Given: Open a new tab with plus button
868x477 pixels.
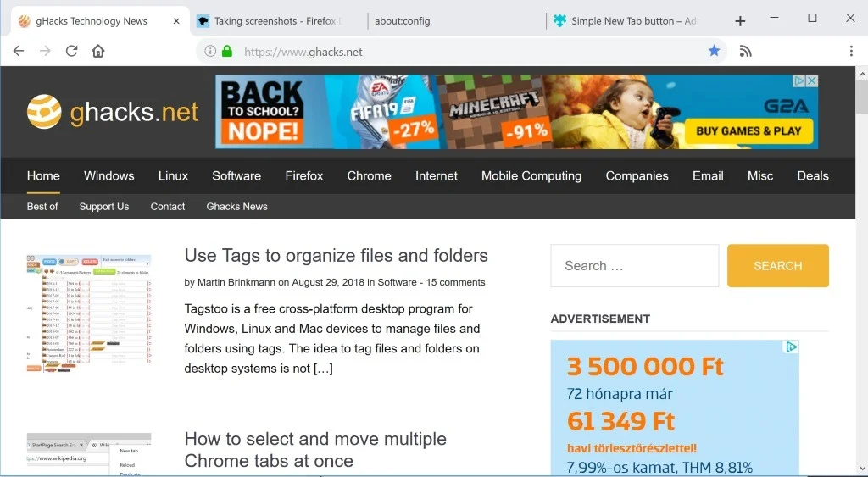Looking at the screenshot, I should 740,21.
